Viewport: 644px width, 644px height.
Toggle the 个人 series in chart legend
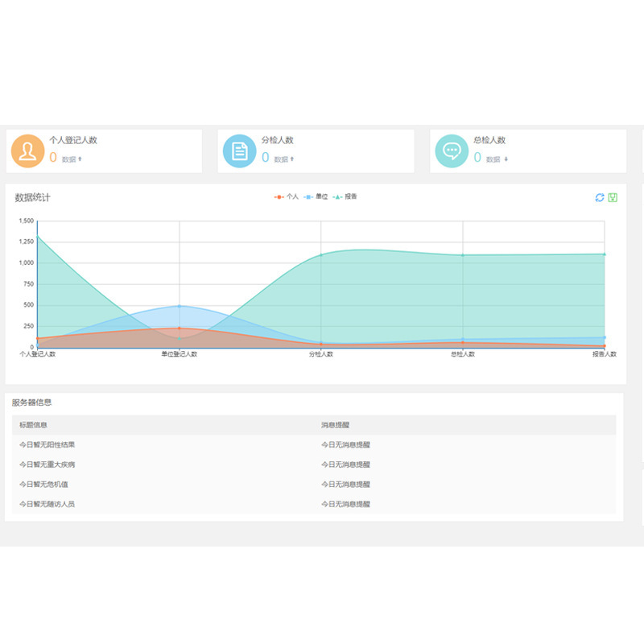pyautogui.click(x=287, y=196)
